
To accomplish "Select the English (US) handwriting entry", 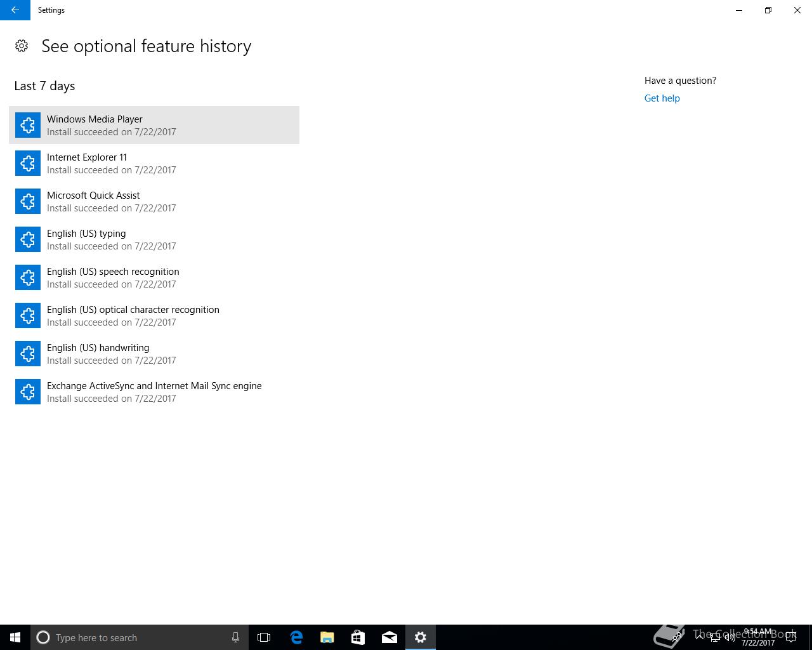I will (x=154, y=354).
